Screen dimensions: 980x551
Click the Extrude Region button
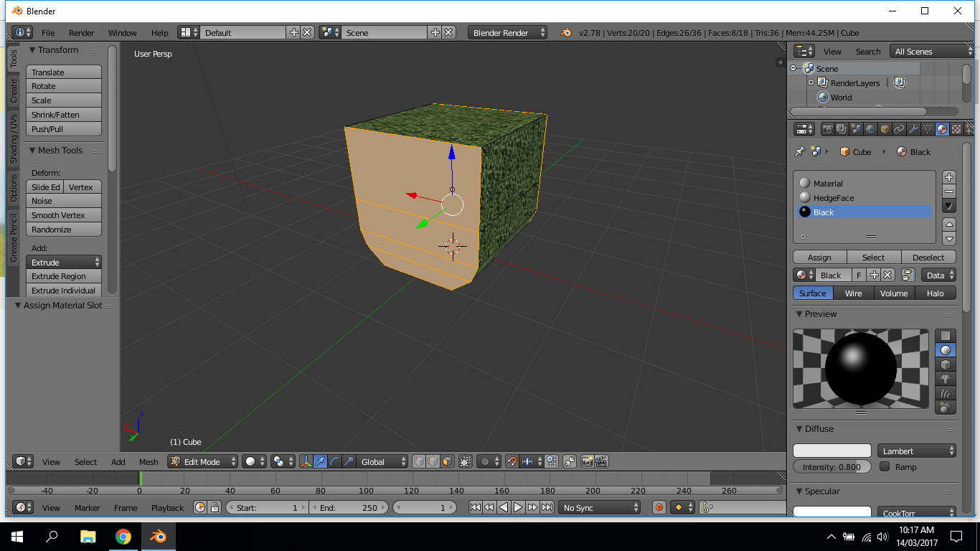(64, 276)
